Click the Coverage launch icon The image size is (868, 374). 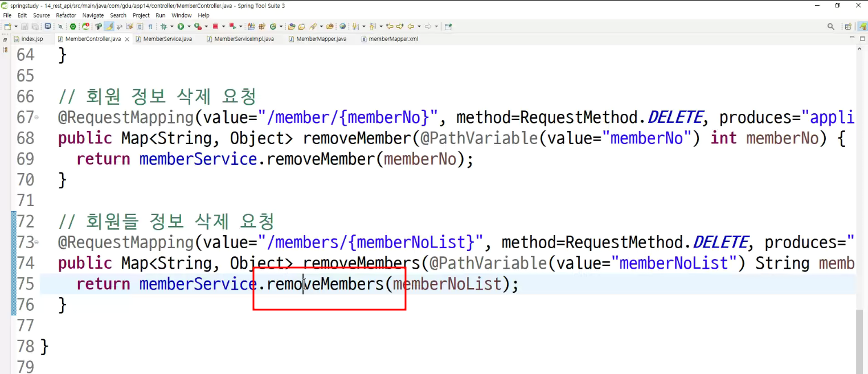198,26
